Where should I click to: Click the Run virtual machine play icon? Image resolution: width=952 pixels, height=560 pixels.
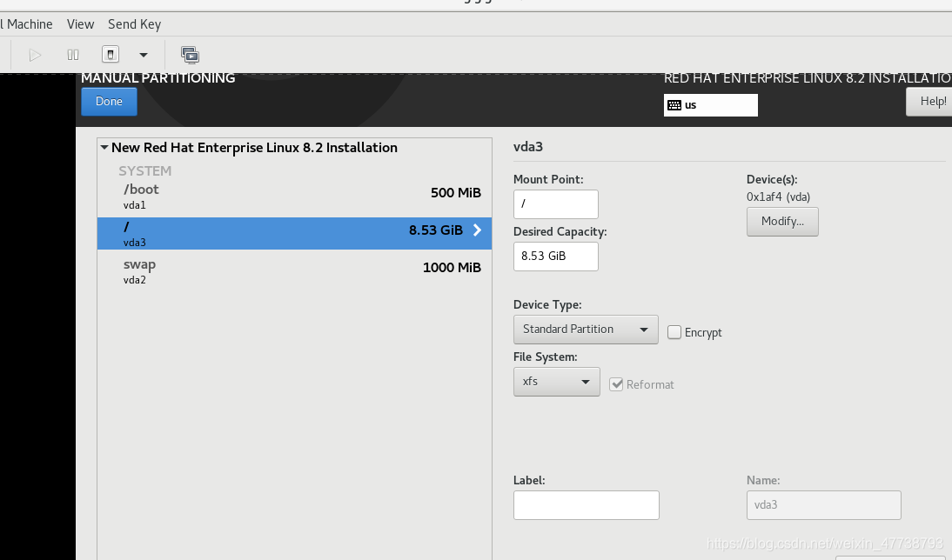(x=35, y=55)
